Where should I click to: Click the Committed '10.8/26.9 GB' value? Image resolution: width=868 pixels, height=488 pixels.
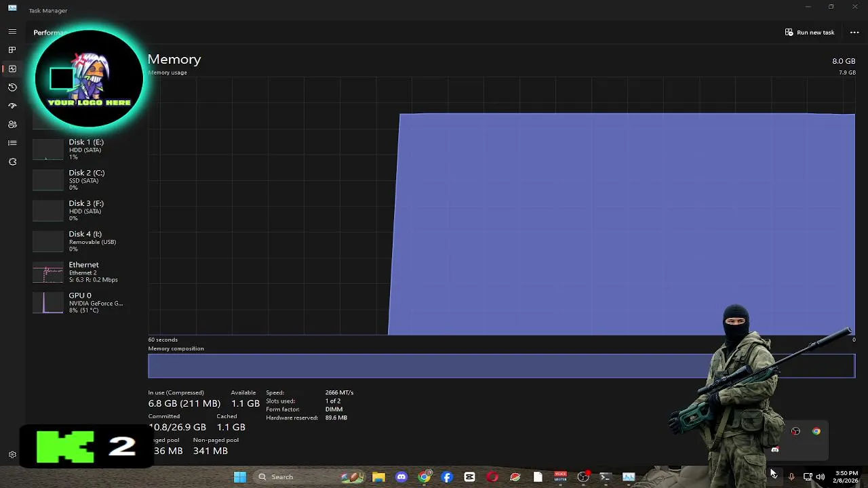pyautogui.click(x=178, y=427)
